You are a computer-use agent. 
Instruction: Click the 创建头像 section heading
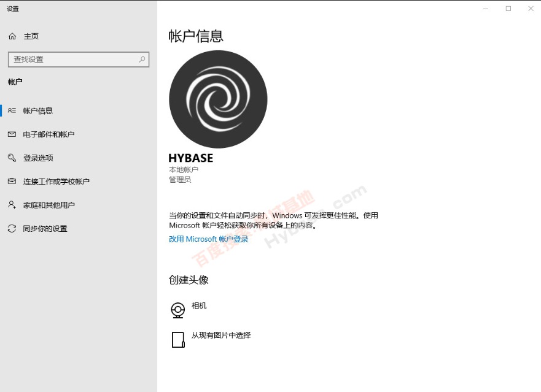tap(189, 280)
